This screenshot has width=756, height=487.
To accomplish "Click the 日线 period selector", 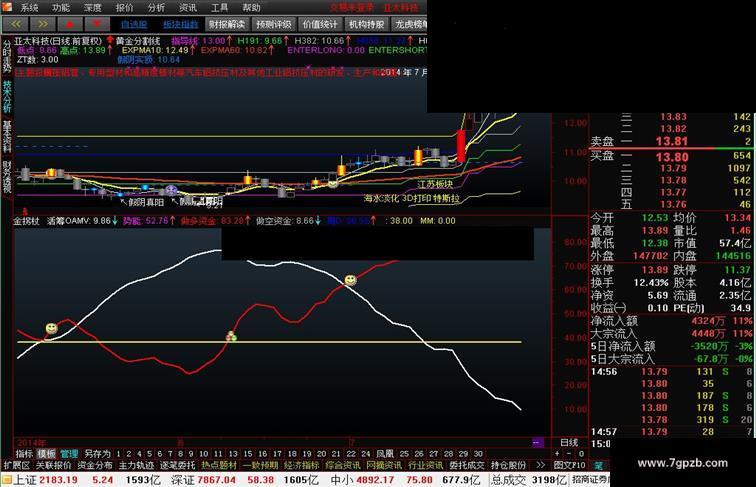I will (569, 443).
